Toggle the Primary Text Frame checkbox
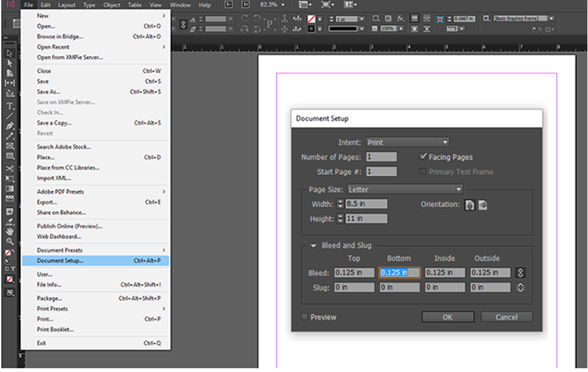588x372 pixels. pos(423,172)
